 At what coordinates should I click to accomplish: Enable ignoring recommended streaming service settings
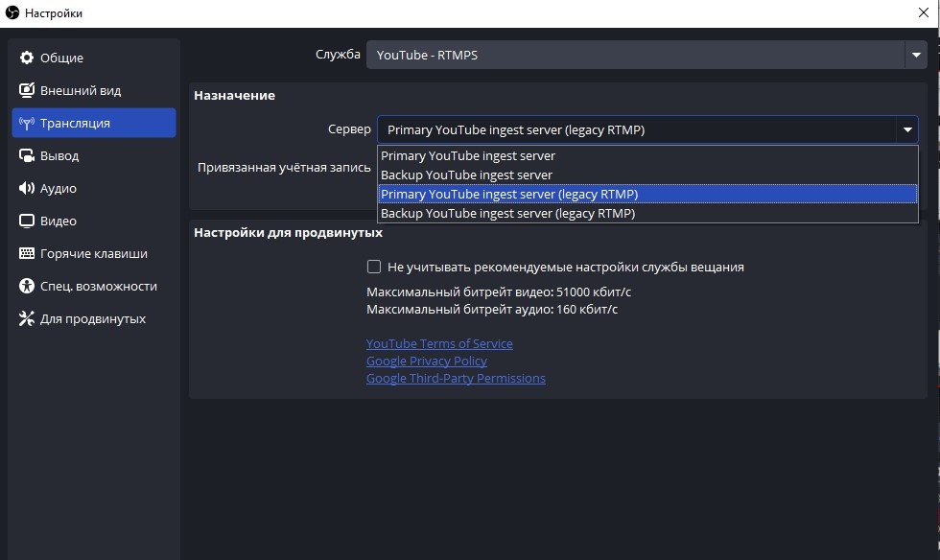pyautogui.click(x=375, y=268)
